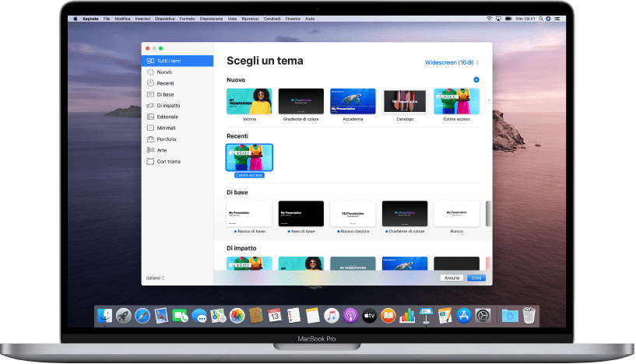This screenshot has height=364, width=636.
Task: Click the Con trama icon in sidebar
Action: pos(150,161)
